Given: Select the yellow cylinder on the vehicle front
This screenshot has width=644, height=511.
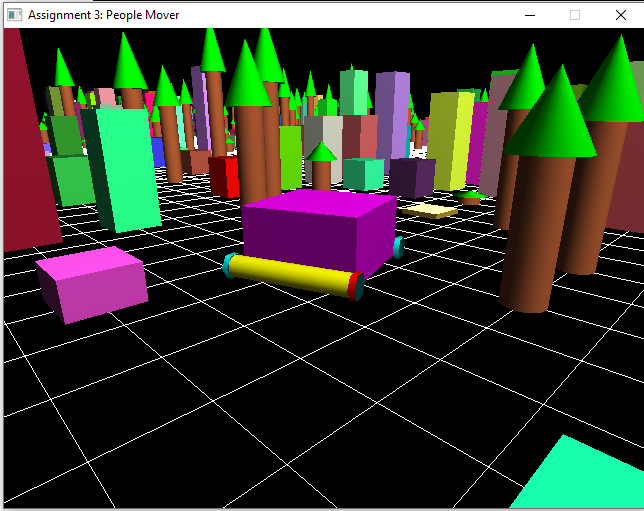Looking at the screenshot, I should 290,274.
